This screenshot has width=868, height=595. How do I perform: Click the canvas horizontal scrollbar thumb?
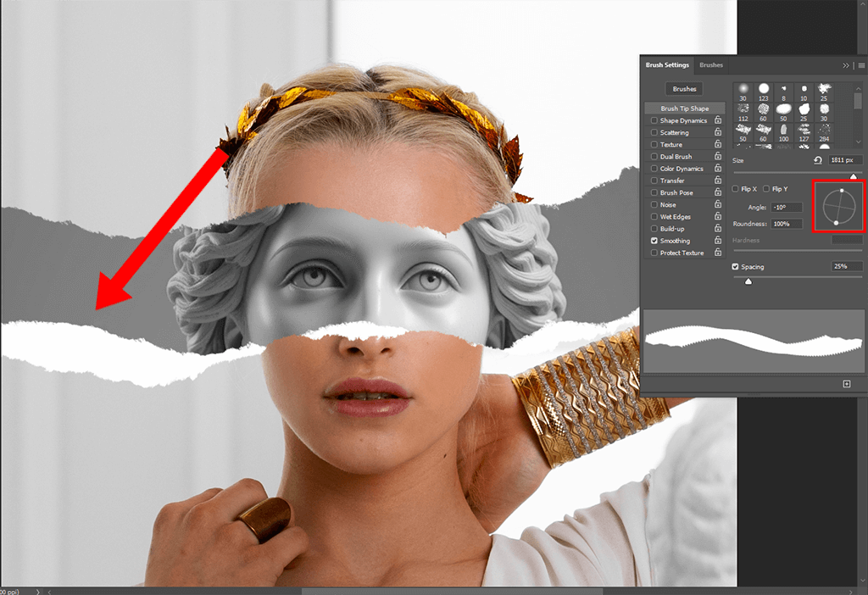452,591
